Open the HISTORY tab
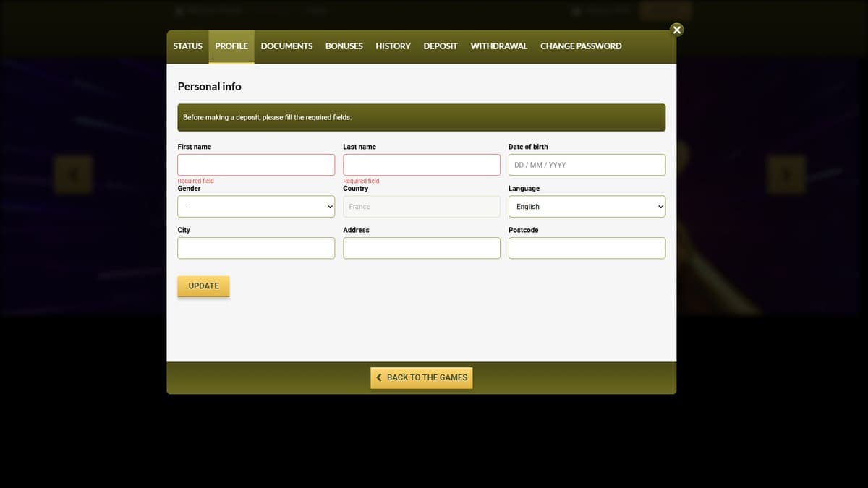The width and height of the screenshot is (868, 488). point(393,46)
